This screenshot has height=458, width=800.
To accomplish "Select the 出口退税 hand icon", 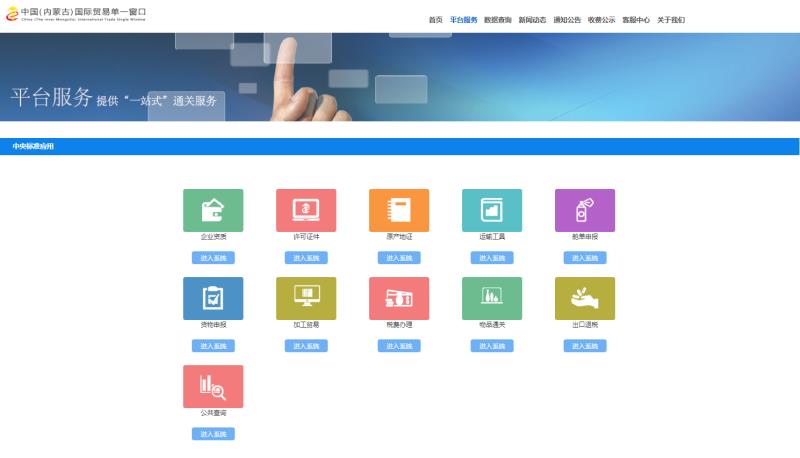I will (x=585, y=298).
